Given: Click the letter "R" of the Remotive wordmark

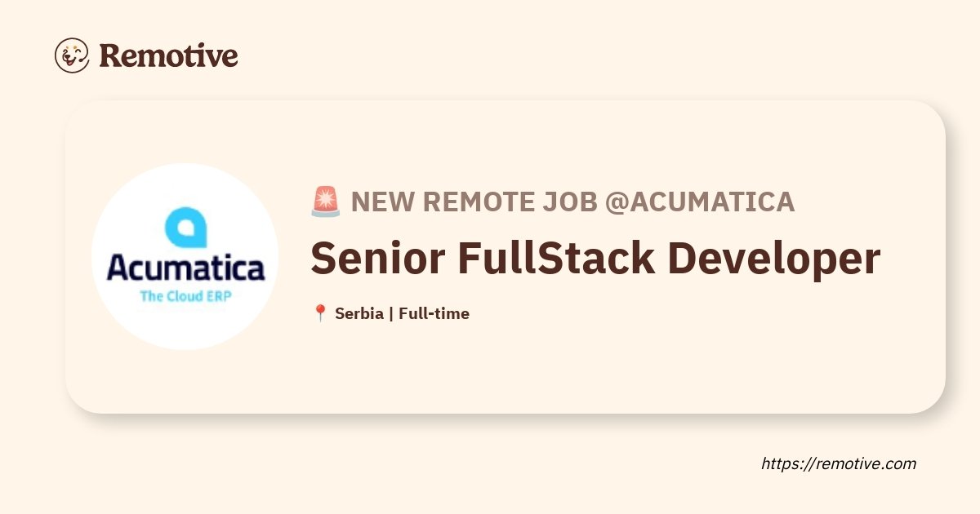Looking at the screenshot, I should [110, 55].
